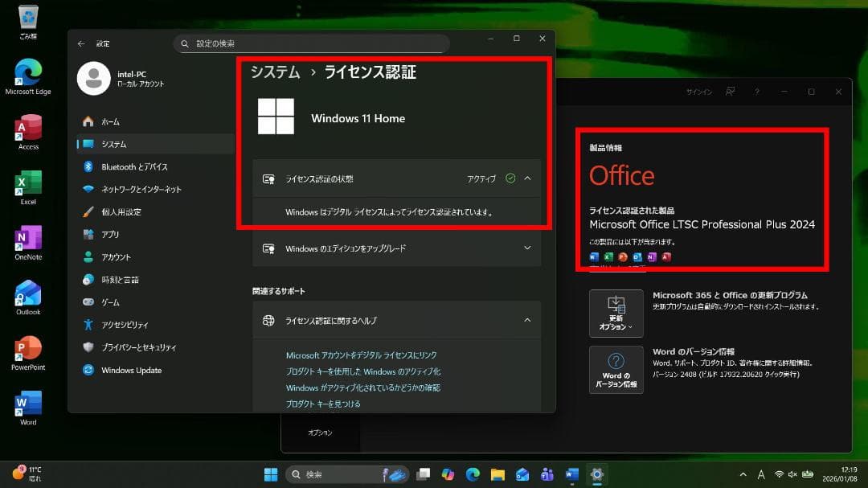Open Microsoft Edge from the taskbar

tap(473, 474)
